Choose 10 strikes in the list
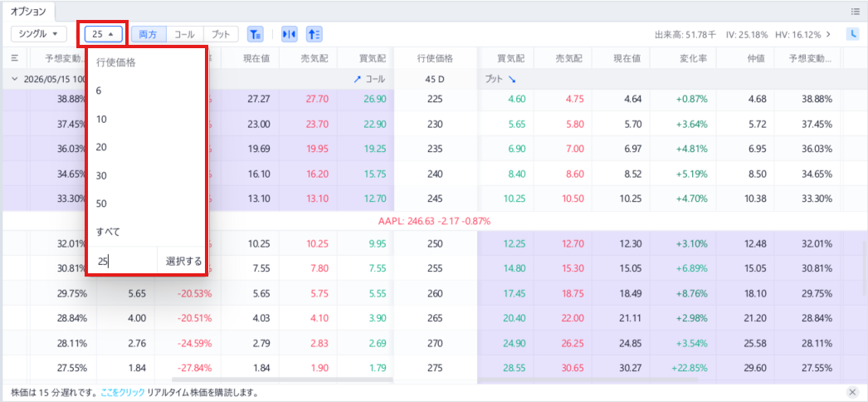Image resolution: width=868 pixels, height=402 pixels. click(146, 119)
